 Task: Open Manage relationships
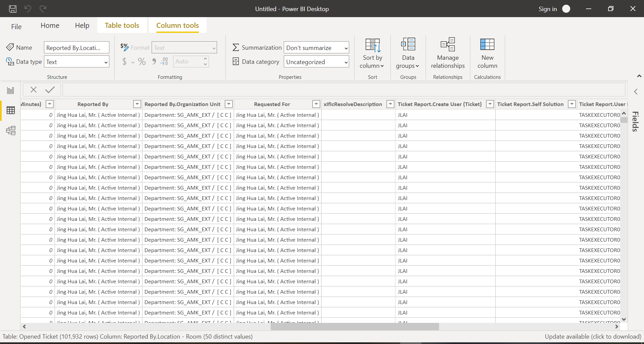pyautogui.click(x=448, y=54)
